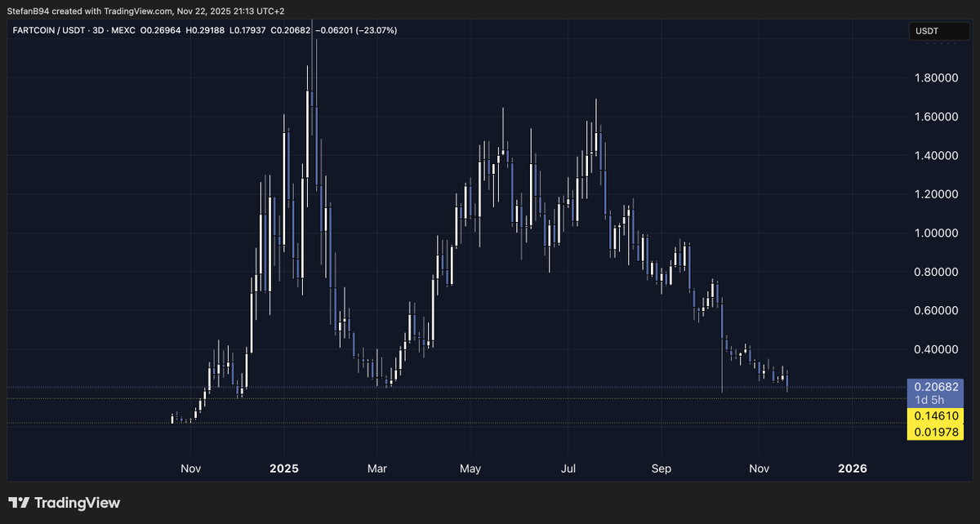Click the May label on time axis

(470, 469)
